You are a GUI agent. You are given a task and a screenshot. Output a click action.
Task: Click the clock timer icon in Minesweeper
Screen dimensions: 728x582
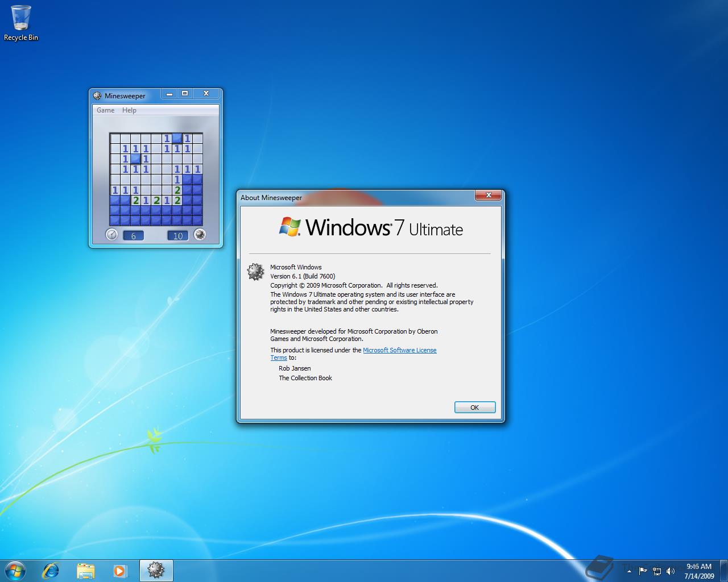pyautogui.click(x=111, y=234)
